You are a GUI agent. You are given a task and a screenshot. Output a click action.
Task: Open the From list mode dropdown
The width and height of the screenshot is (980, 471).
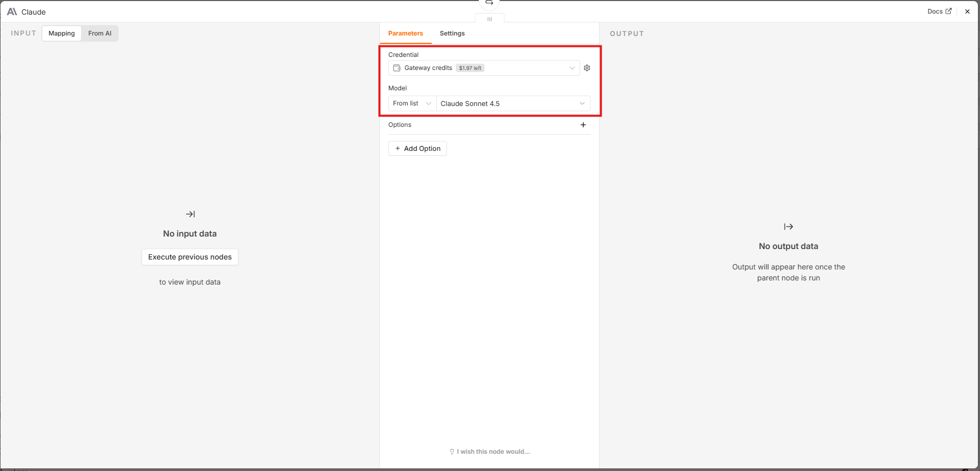[x=412, y=103]
